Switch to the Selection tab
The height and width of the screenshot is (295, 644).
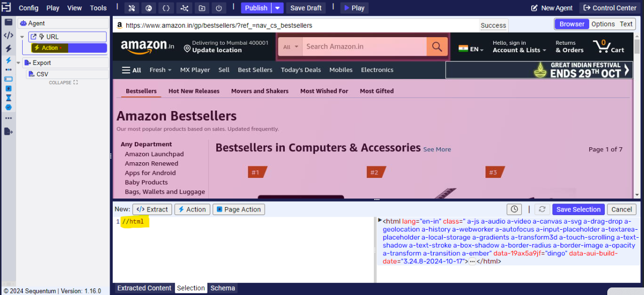click(191, 288)
